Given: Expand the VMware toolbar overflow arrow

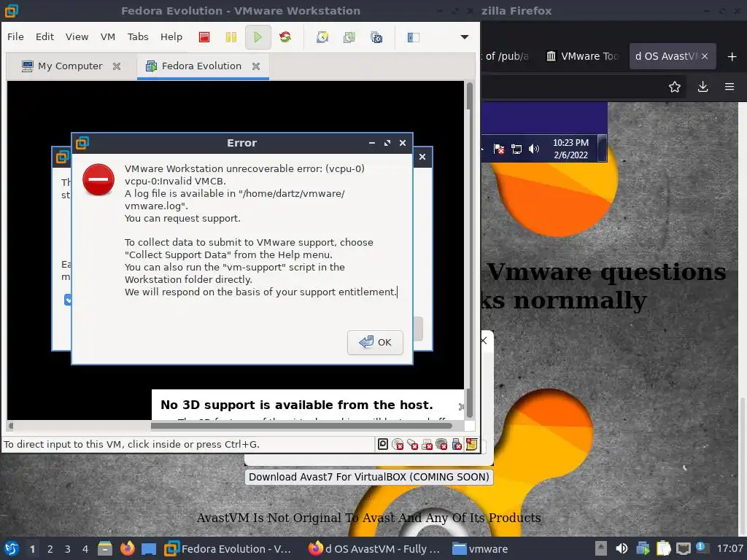Looking at the screenshot, I should coord(465,37).
